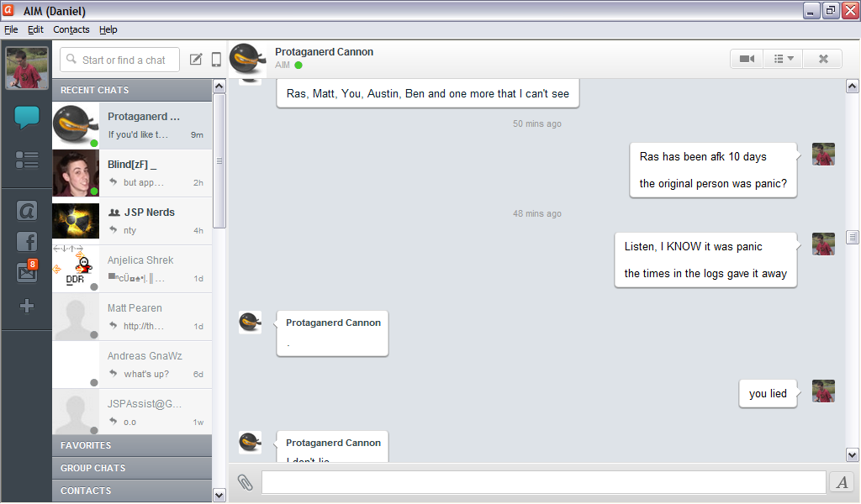Image resolution: width=861 pixels, height=504 pixels.
Task: Open the Facebook sidebar icon
Action: pyautogui.click(x=26, y=241)
